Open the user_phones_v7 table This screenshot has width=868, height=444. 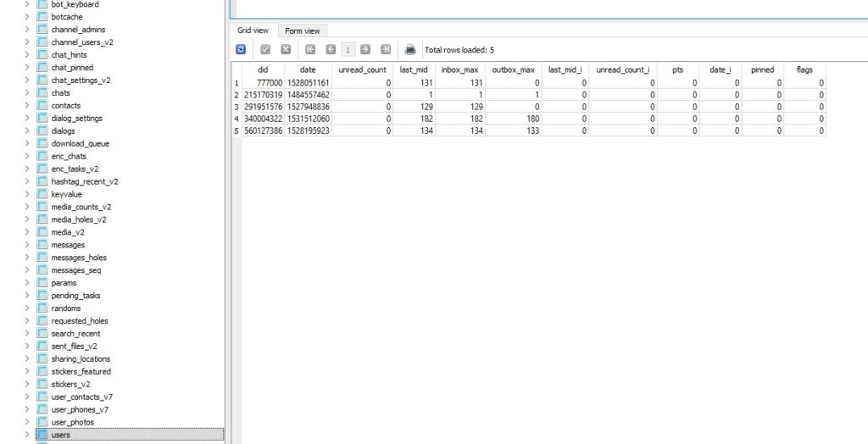pos(80,409)
